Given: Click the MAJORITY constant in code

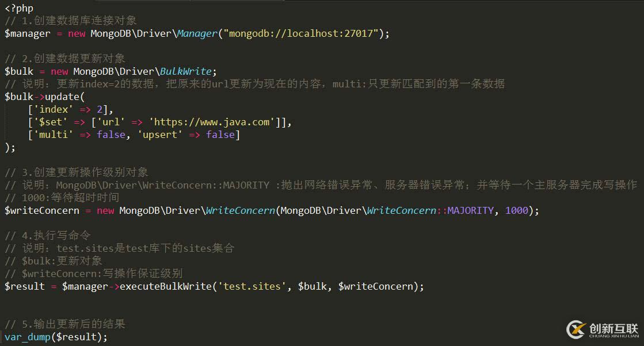Looking at the screenshot, I should tap(470, 211).
